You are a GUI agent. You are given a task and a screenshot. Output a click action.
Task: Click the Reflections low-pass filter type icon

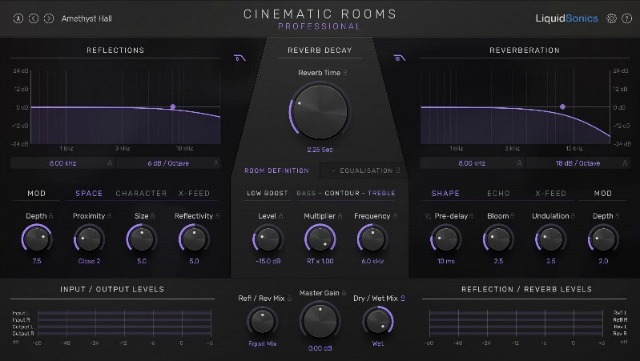click(240, 58)
